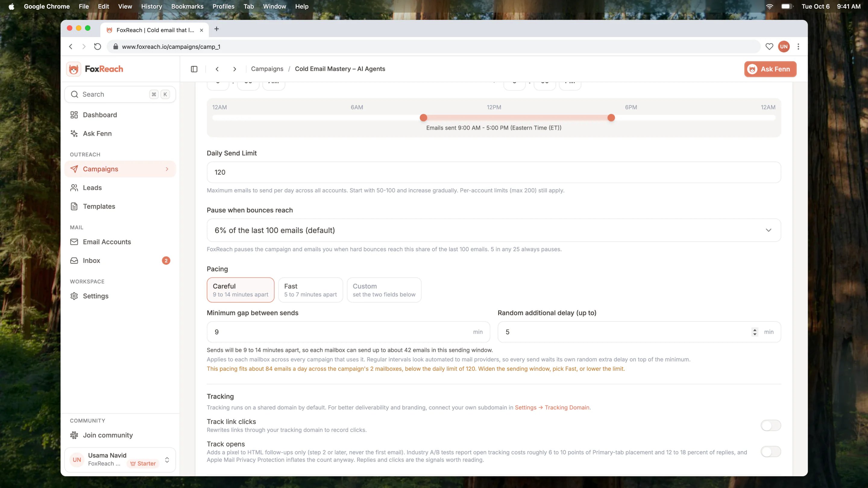
Task: Open the Profiles menu
Action: pyautogui.click(x=223, y=6)
